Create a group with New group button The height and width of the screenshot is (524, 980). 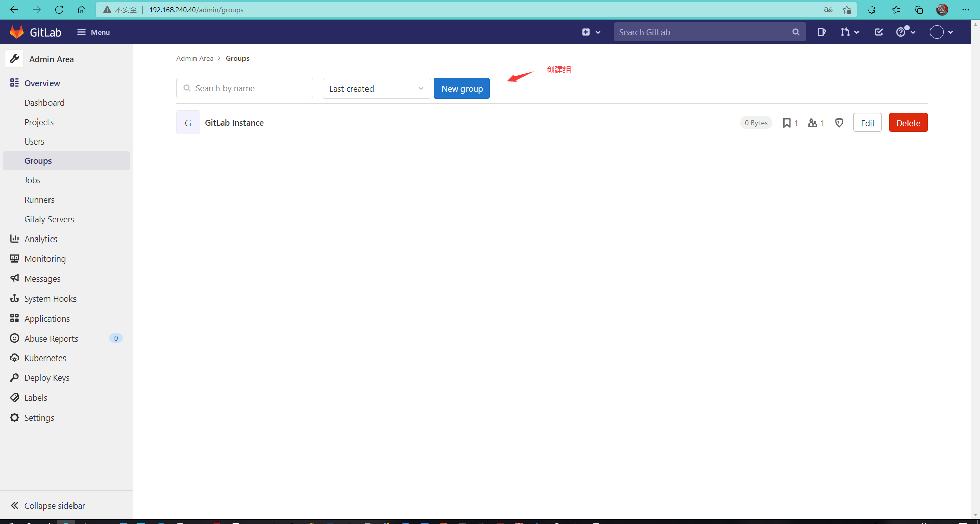461,88
